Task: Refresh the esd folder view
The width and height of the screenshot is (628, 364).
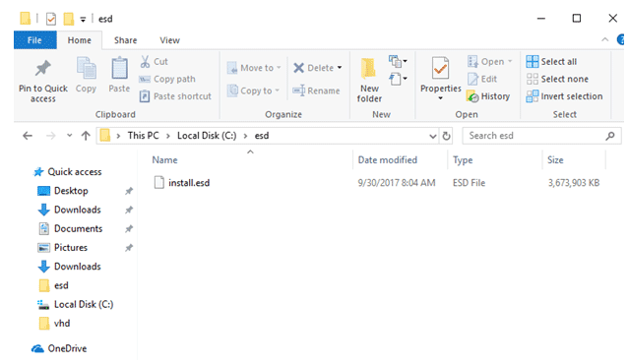Action: tap(446, 136)
